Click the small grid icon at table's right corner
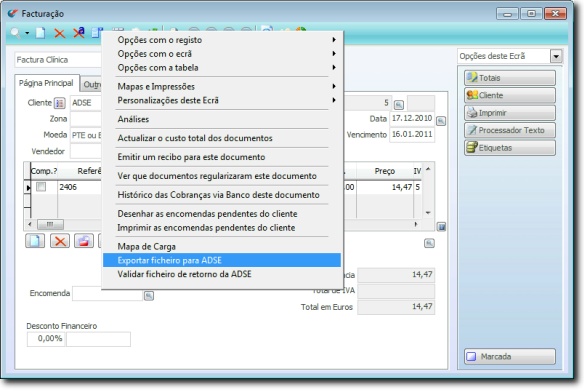Image resolution: width=584 pixels, height=391 pixels. [x=441, y=227]
